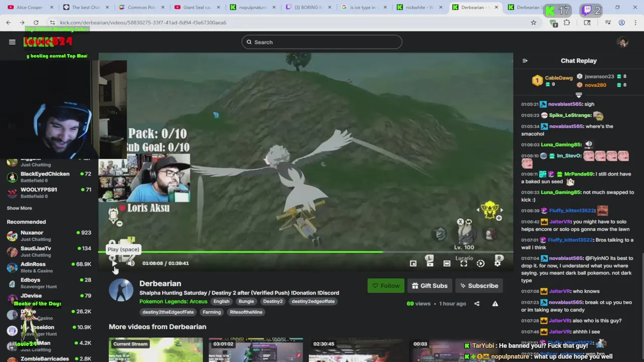Open the 02:30:45 video thumbnail
Screen dimensions: 644x362
(x=356, y=350)
